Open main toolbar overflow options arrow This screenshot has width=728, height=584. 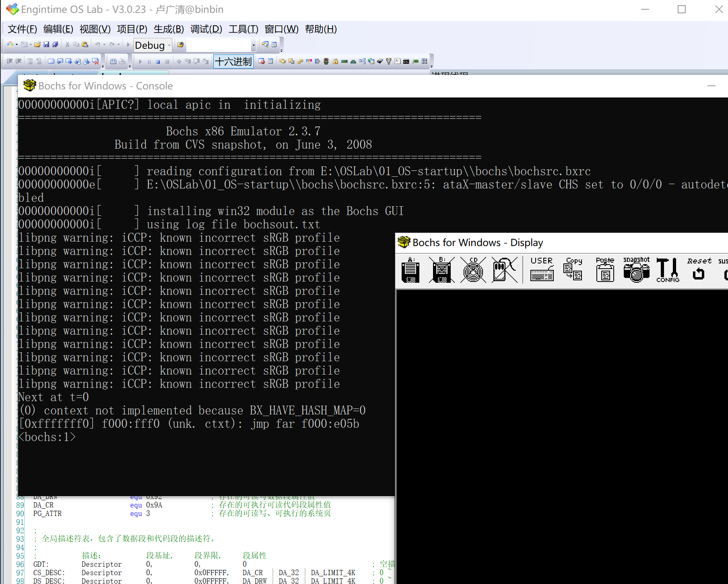point(281,51)
